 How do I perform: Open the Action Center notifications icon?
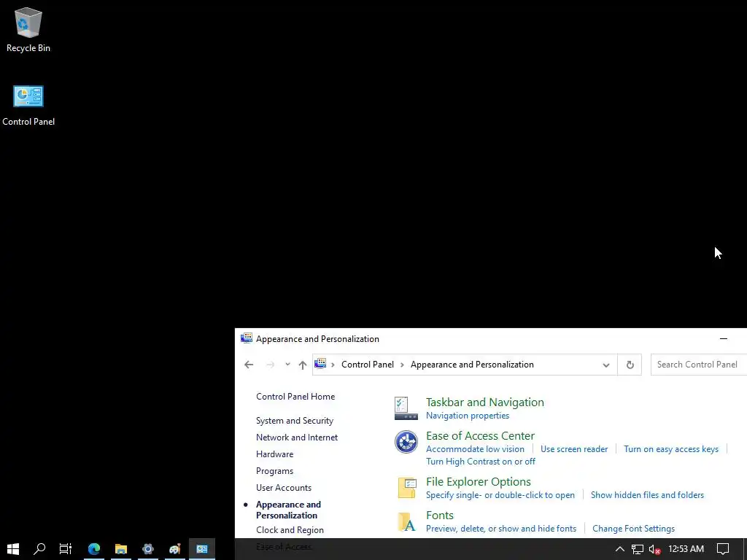(723, 549)
